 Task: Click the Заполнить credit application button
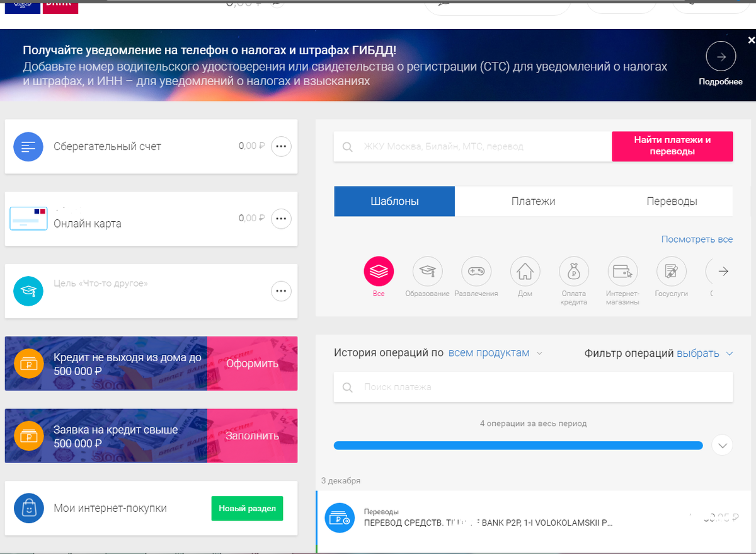point(253,436)
